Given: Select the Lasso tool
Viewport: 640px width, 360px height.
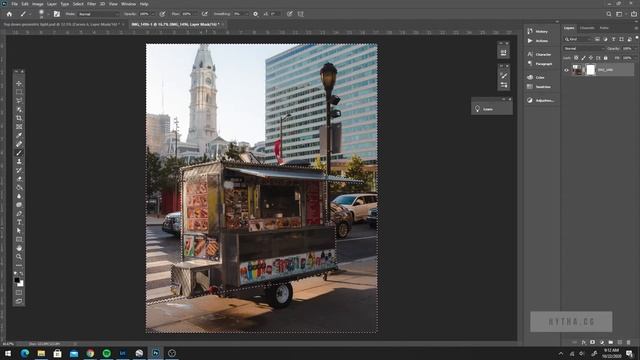Looking at the screenshot, I should [x=19, y=100].
